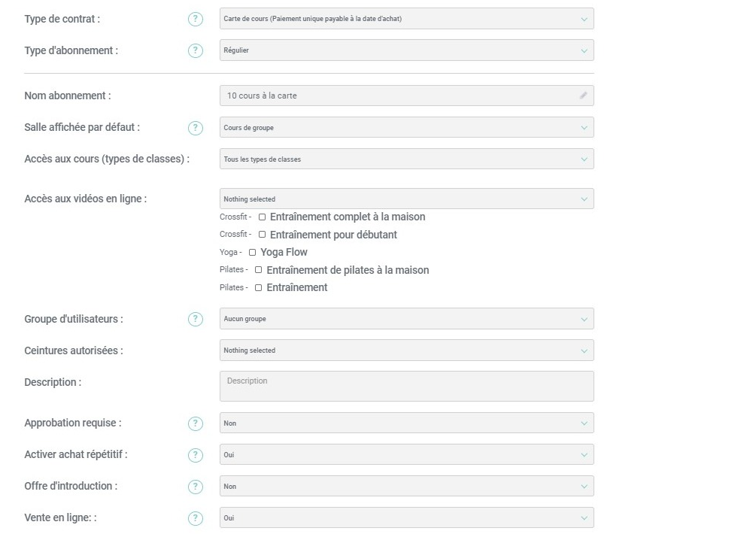Show help for Offre d'introduction
This screenshot has width=756, height=534.
(196, 487)
